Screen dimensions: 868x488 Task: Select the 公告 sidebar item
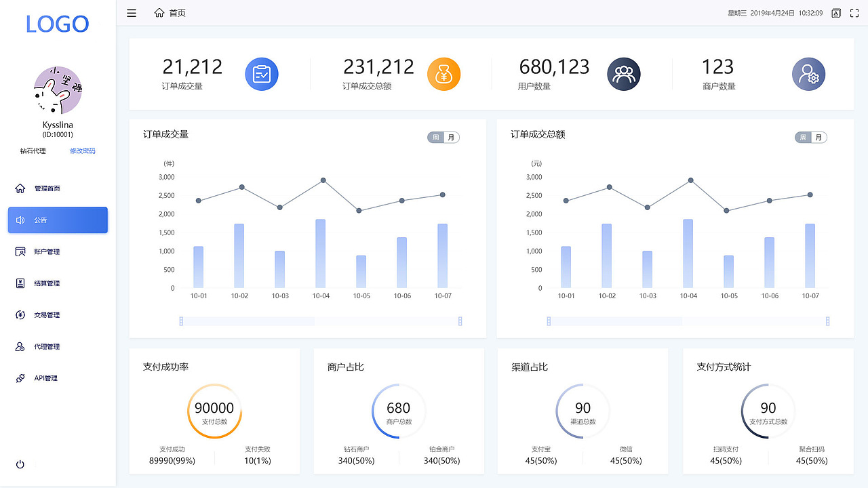(x=58, y=220)
